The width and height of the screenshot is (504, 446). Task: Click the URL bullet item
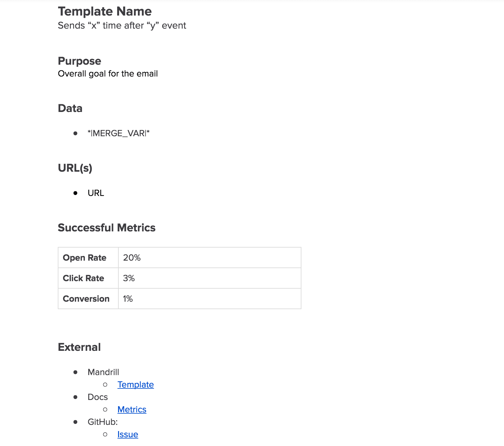pos(96,193)
